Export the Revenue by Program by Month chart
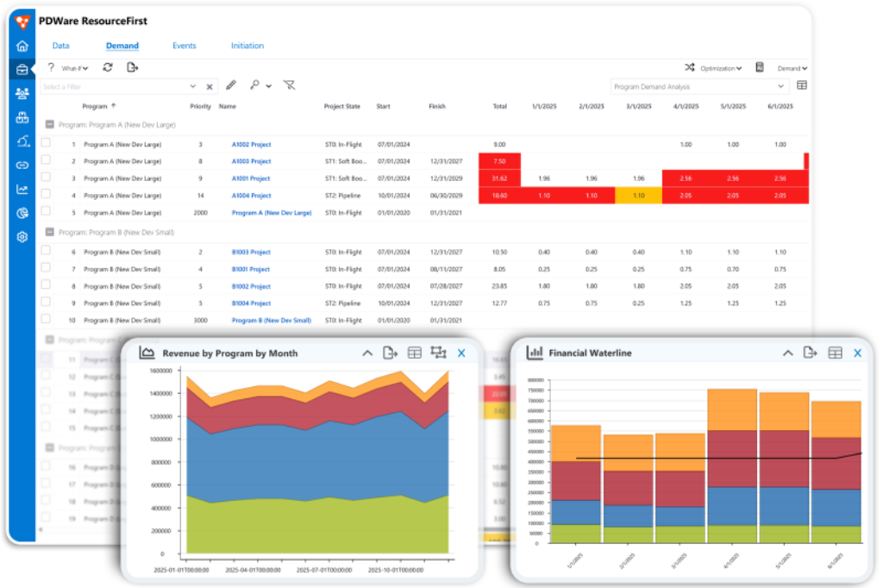This screenshot has width=883, height=588. coord(390,353)
